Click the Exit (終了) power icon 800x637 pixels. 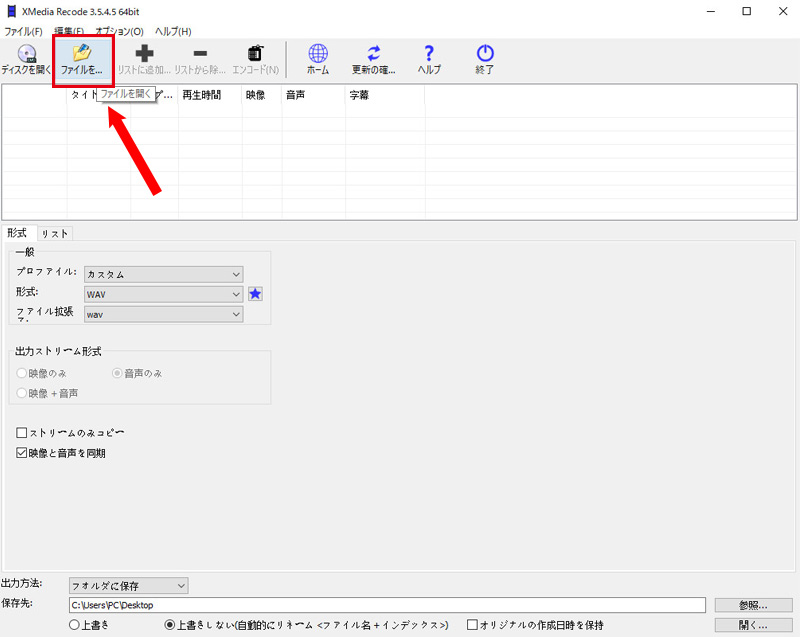coord(485,53)
